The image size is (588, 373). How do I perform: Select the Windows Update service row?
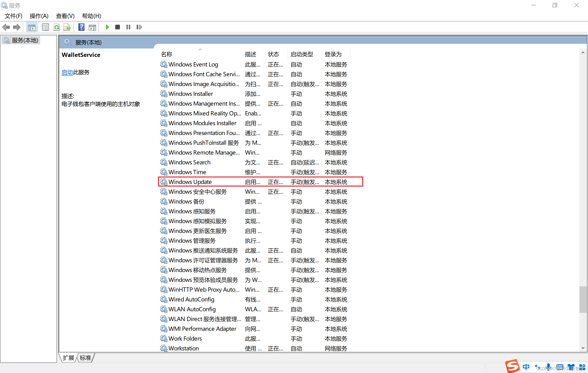tap(190, 182)
